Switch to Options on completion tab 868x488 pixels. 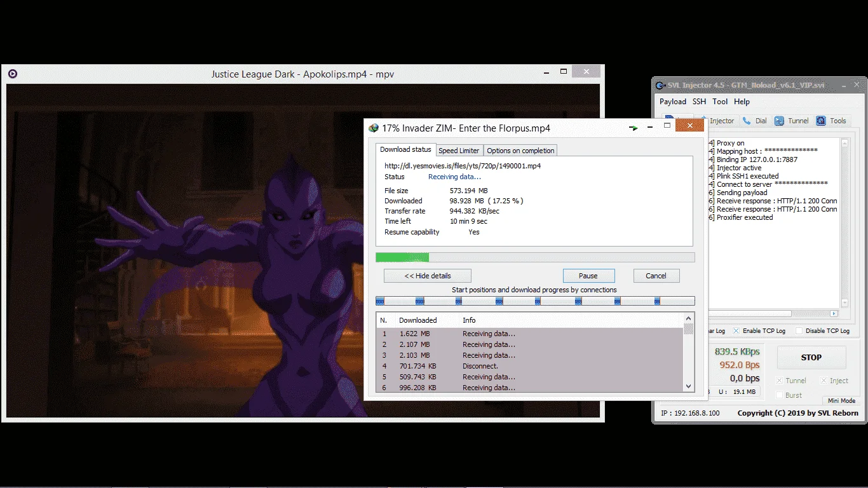click(x=520, y=151)
